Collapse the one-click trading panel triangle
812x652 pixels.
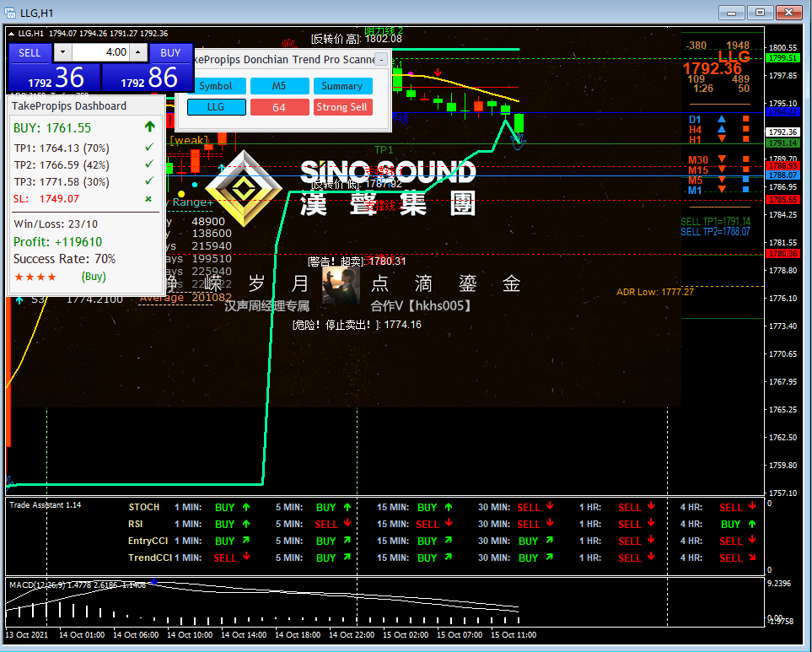tap(12, 34)
